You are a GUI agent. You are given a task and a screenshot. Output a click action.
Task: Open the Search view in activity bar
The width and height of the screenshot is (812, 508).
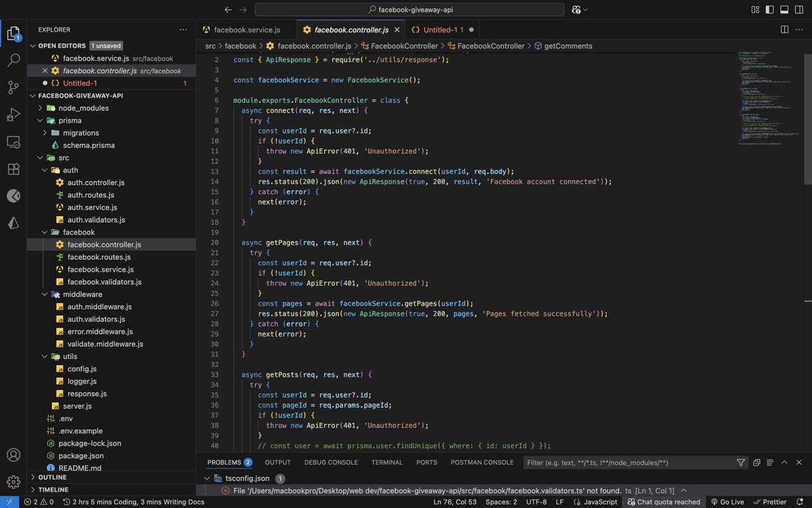(14, 60)
